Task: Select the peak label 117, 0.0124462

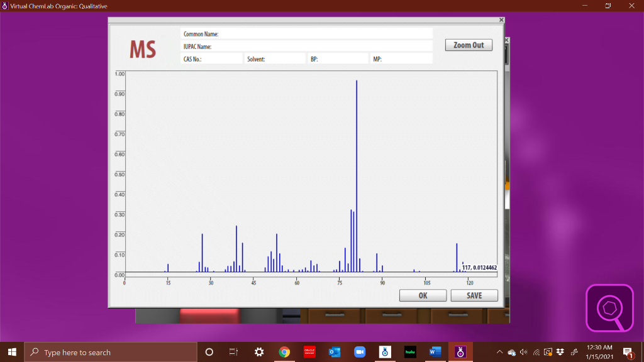Action: [479, 267]
